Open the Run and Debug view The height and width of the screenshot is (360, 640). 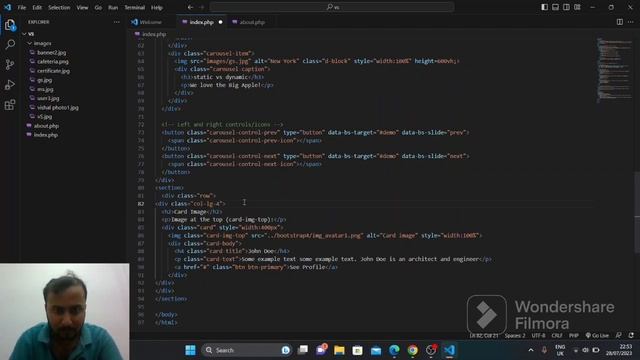[x=10, y=85]
